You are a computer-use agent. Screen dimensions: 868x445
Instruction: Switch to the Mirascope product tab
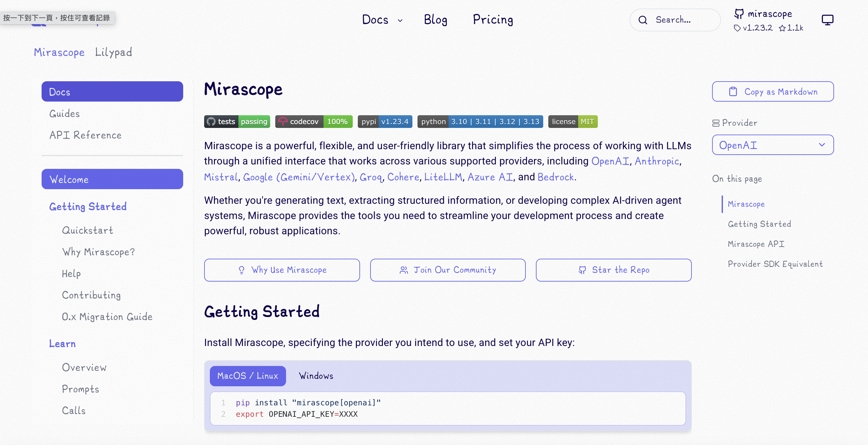(x=59, y=52)
